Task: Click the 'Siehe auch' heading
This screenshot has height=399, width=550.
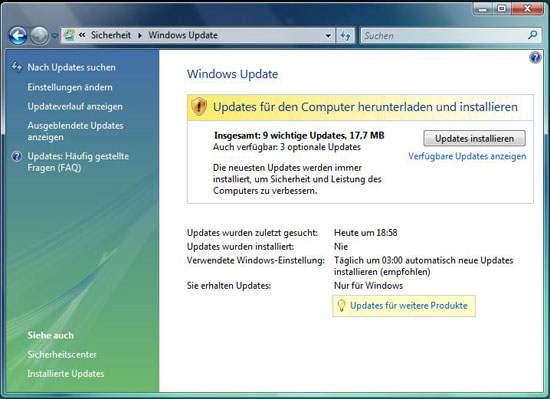Action: 51,336
